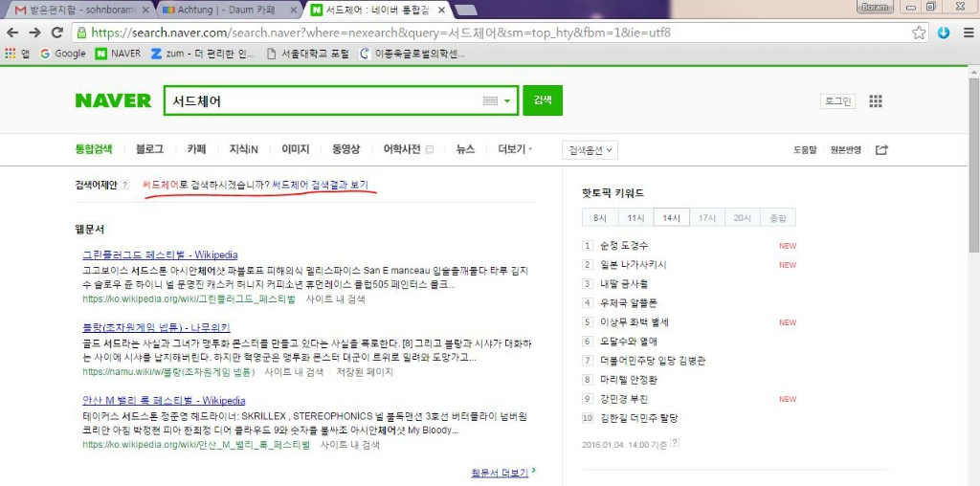
Task: Click the 김한길 더민주 탈당 keyword
Action: point(638,418)
